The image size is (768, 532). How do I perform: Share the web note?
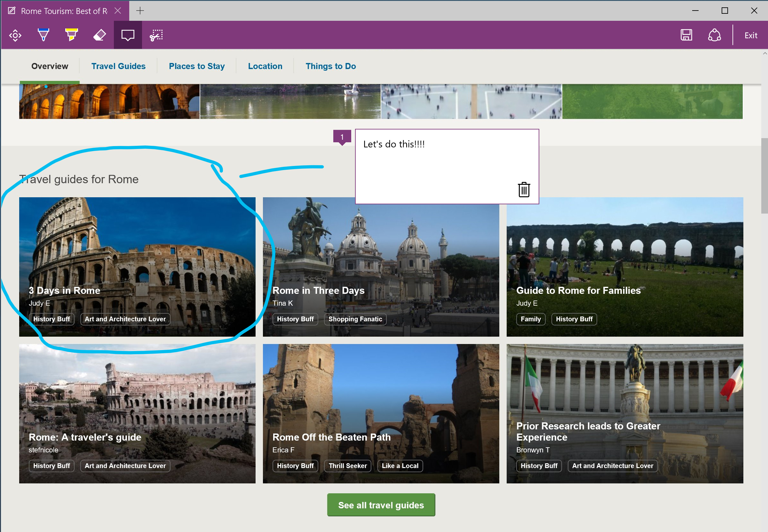[714, 35]
